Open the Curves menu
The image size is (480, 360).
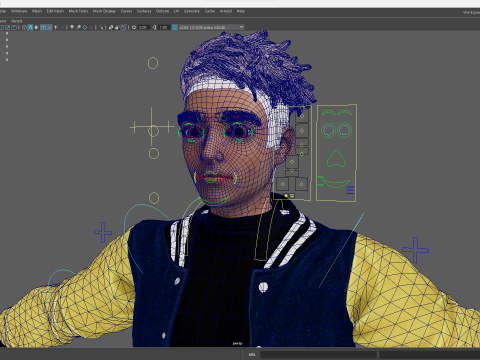(x=126, y=11)
